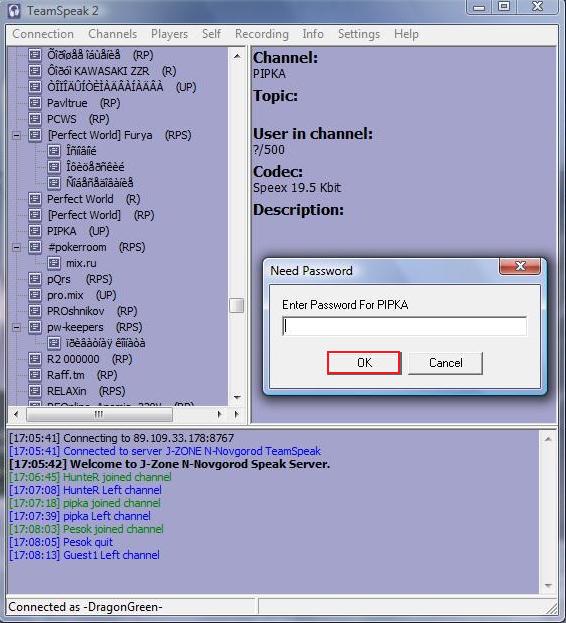Open the Players menu
The width and height of the screenshot is (566, 623).
[169, 34]
